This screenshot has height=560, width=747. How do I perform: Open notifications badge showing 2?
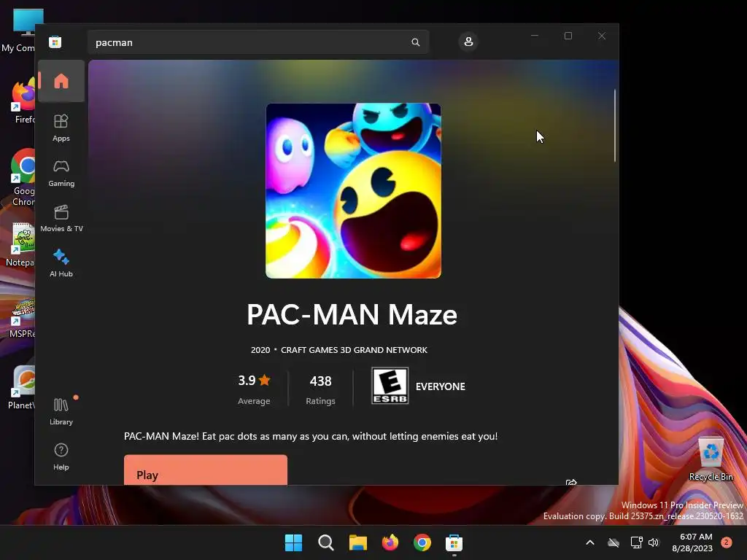click(727, 542)
